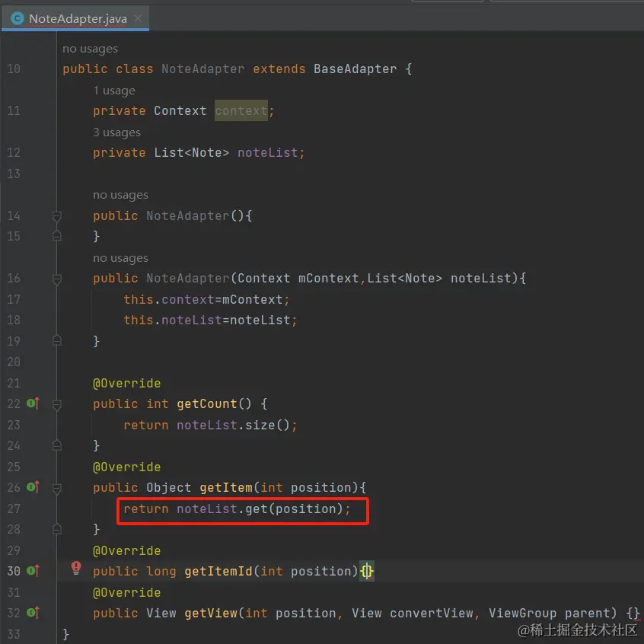Click fold end marker on line 19
644x644 pixels.
(57, 340)
